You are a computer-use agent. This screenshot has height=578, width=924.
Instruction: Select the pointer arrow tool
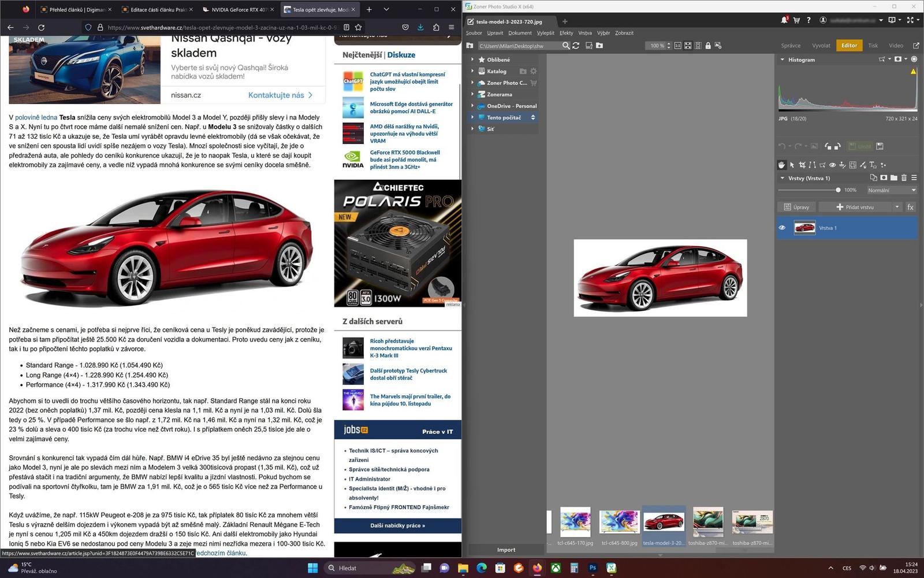click(x=792, y=165)
